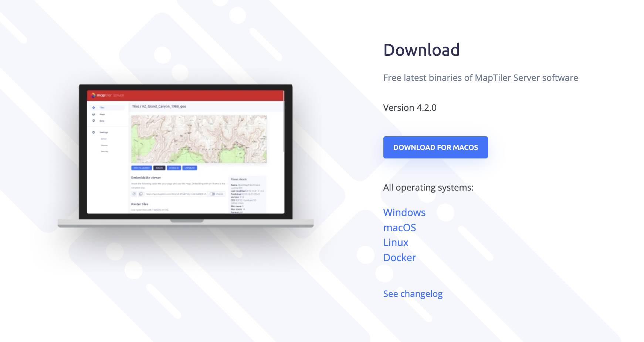Open the Docker download link
This screenshot has height=342, width=644.
(x=399, y=257)
